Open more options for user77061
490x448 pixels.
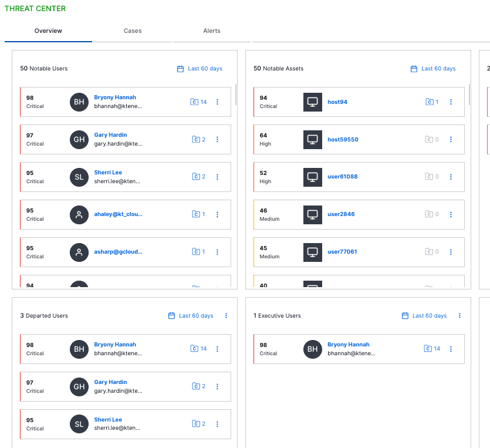(451, 252)
